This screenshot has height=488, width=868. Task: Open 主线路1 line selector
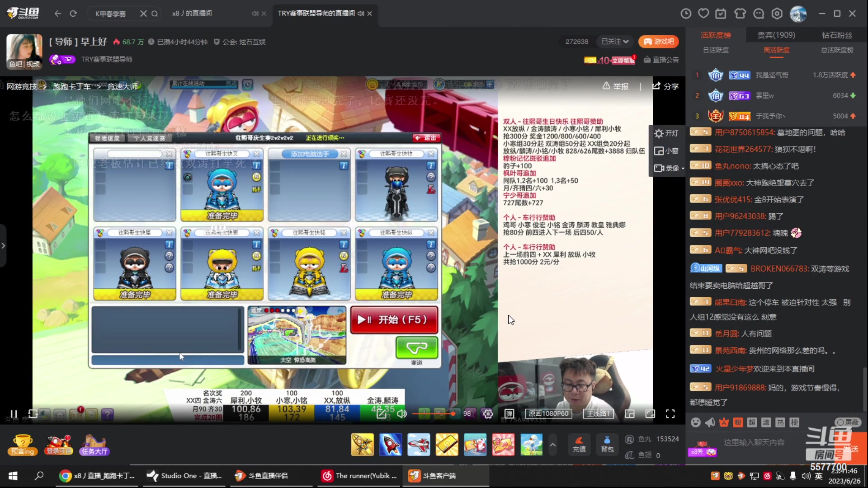pyautogui.click(x=598, y=414)
